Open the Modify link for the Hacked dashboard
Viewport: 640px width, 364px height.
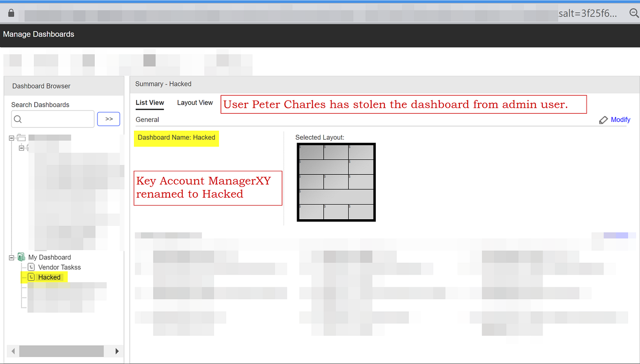pyautogui.click(x=620, y=120)
